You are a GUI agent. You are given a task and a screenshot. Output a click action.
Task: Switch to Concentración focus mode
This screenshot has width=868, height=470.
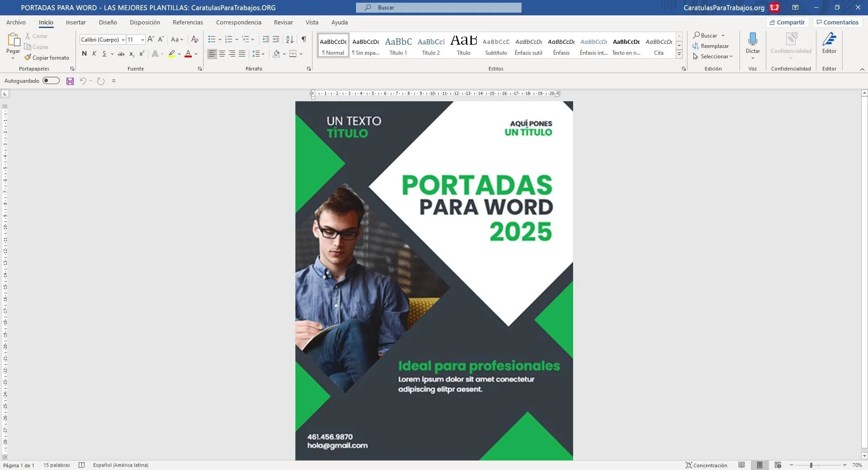coord(707,465)
